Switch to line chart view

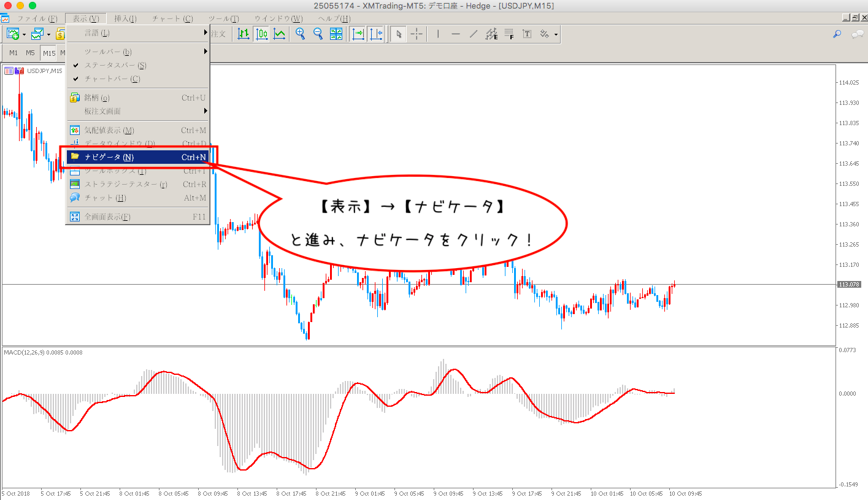coord(279,34)
